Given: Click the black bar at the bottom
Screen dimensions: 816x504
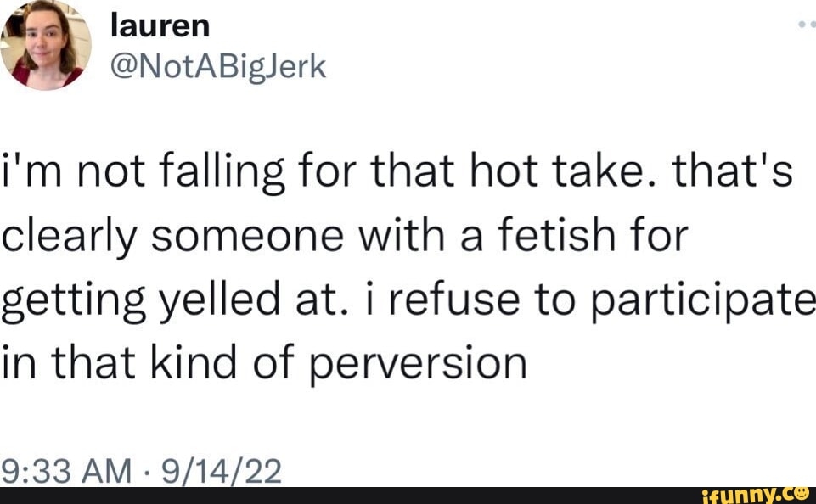Looking at the screenshot, I should (340, 495).
